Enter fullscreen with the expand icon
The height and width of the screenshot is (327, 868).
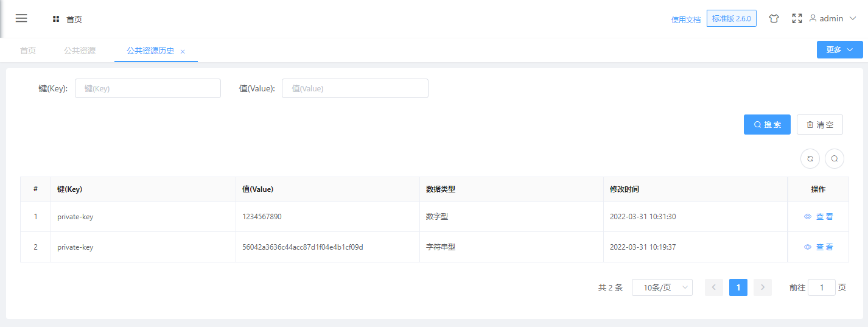[x=797, y=18]
